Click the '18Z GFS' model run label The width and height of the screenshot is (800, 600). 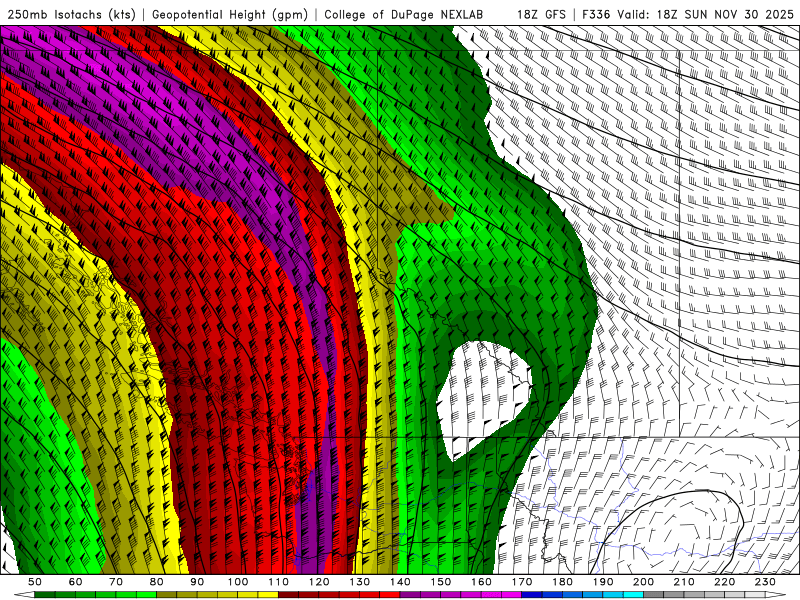click(541, 14)
